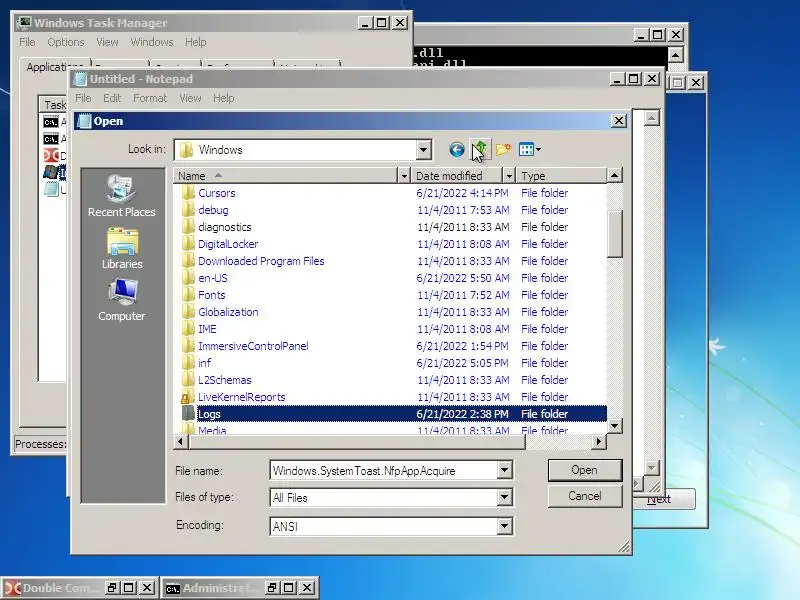Select the IME folder icon
The image size is (800, 600).
(188, 329)
